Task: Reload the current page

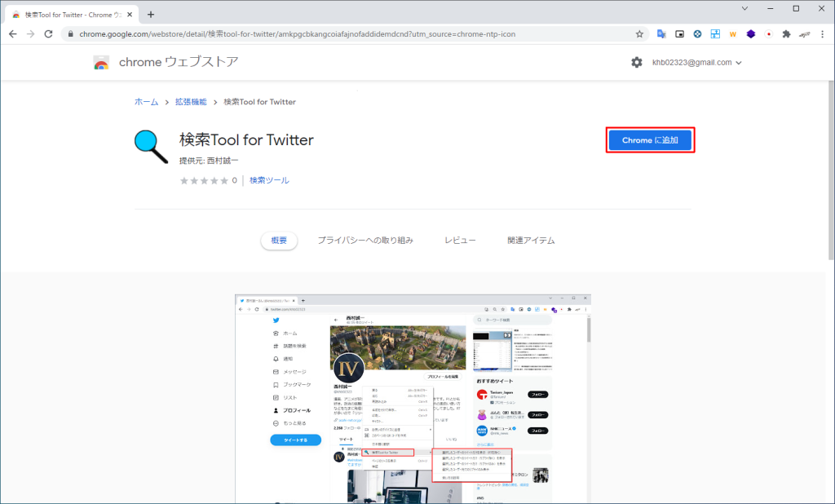Action: click(48, 34)
